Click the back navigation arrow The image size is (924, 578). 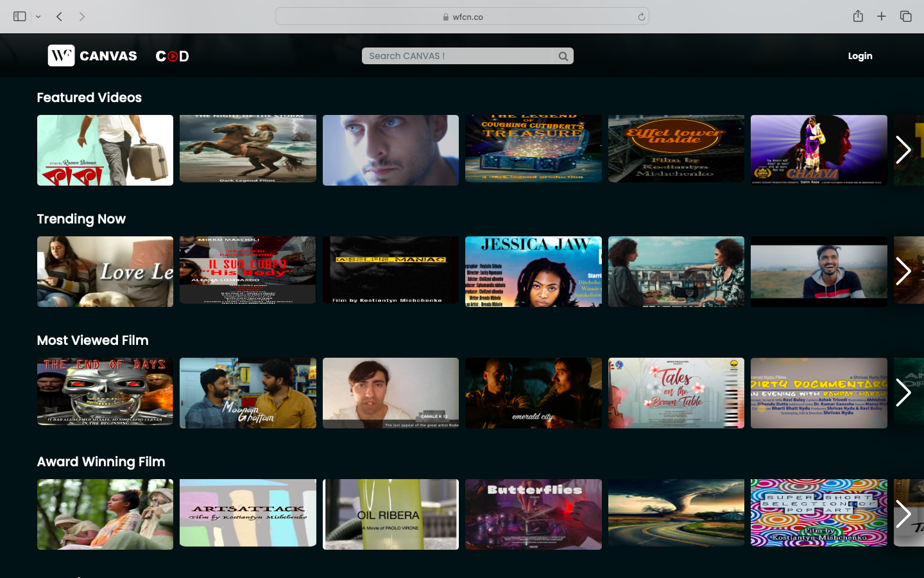[59, 16]
